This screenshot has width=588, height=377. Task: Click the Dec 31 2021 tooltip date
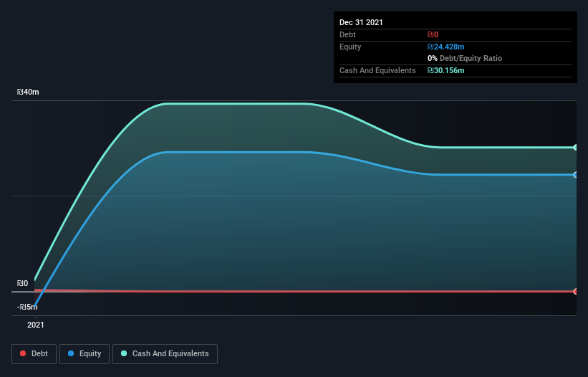[x=361, y=22]
